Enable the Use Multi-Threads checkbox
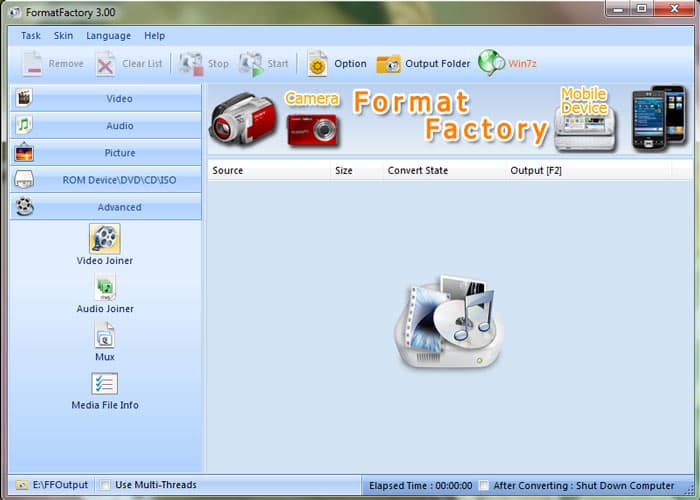This screenshot has height=500, width=700. click(105, 485)
